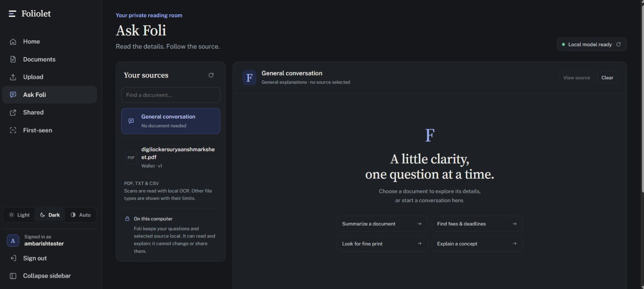The height and width of the screenshot is (289, 644).
Task: Clear the conversation
Action: (x=607, y=78)
